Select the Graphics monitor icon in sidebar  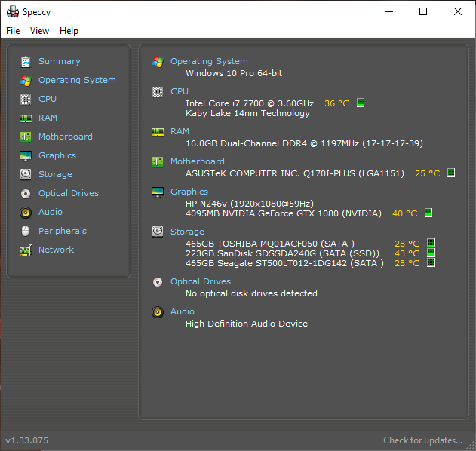26,155
